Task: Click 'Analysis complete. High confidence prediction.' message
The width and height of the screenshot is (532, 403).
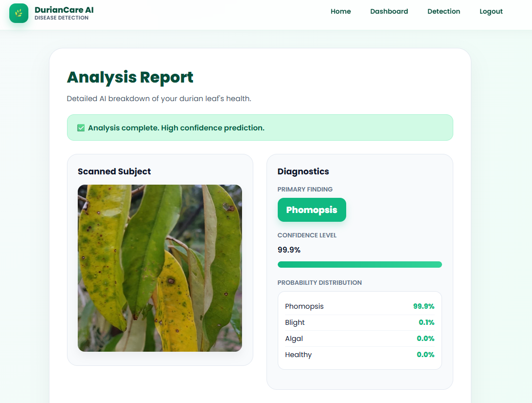Action: (176, 128)
